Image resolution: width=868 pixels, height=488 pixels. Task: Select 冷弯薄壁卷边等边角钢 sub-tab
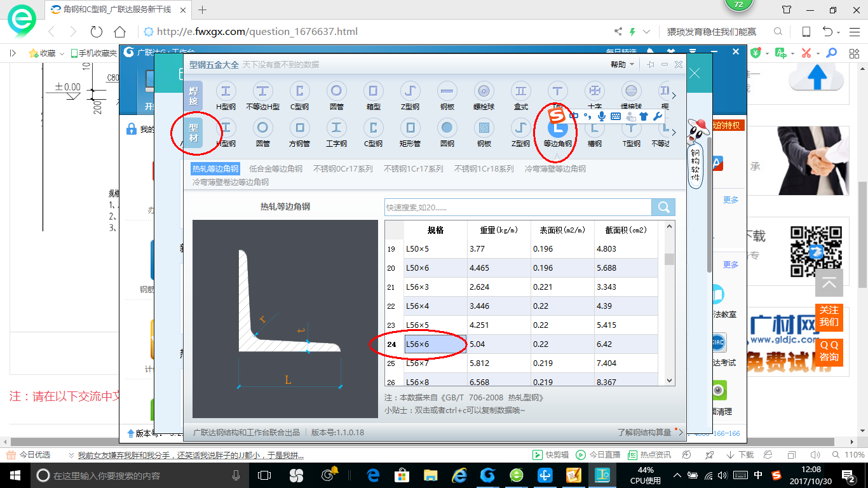click(231, 182)
